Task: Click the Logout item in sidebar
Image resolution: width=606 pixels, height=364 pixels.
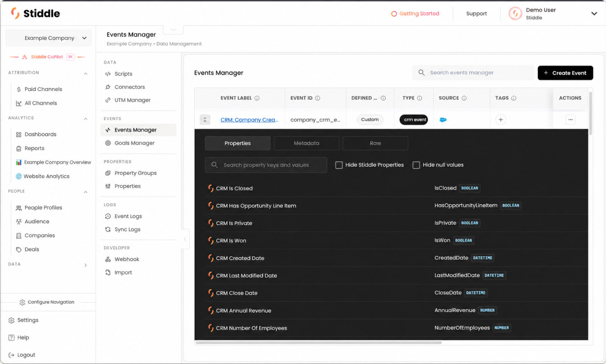Action: coord(22,355)
